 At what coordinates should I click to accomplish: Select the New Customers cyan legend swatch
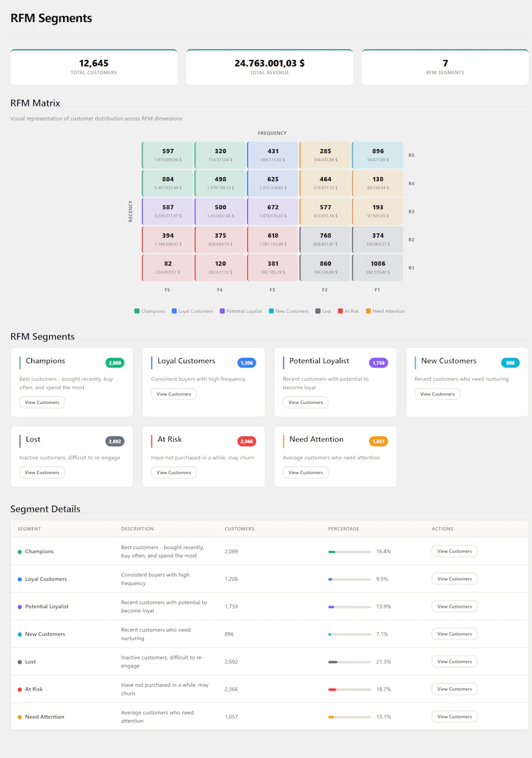click(271, 311)
